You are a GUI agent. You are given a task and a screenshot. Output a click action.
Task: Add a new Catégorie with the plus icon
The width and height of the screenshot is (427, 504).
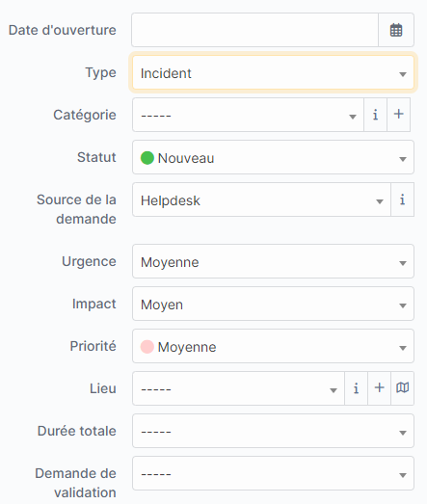click(x=399, y=115)
